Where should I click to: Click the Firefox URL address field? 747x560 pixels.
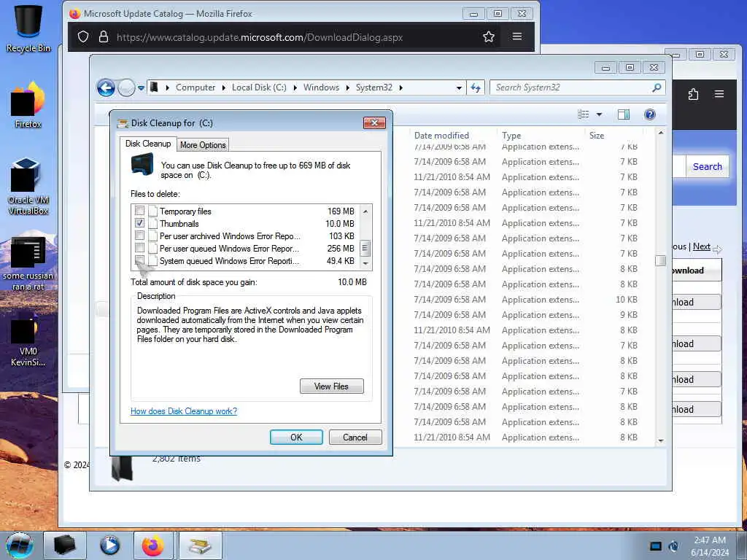[x=260, y=37]
